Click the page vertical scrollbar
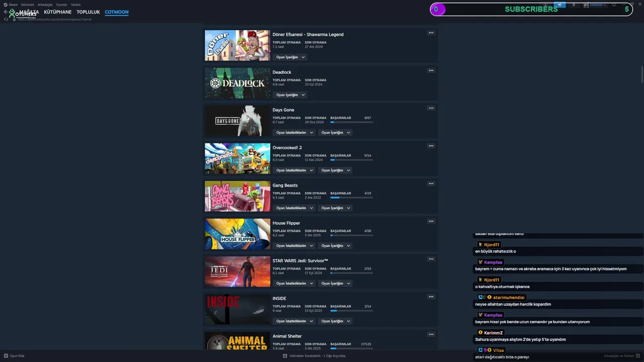The image size is (644, 362). 642,75
